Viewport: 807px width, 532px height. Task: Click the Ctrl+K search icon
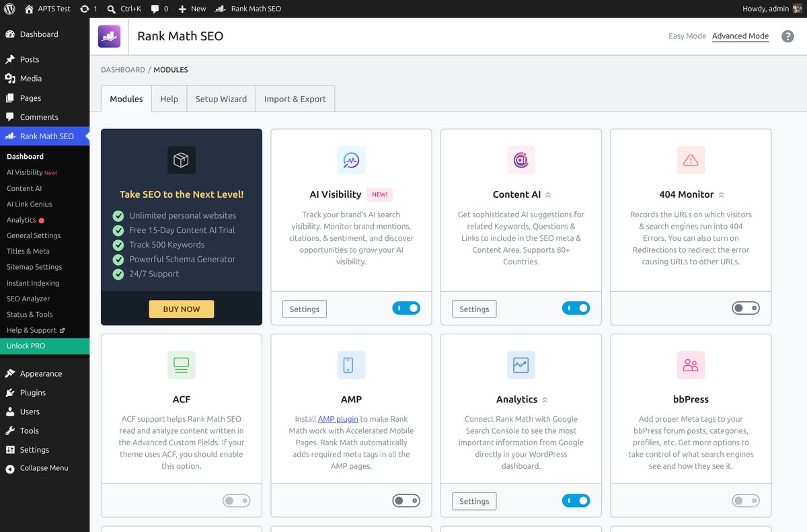tap(112, 9)
